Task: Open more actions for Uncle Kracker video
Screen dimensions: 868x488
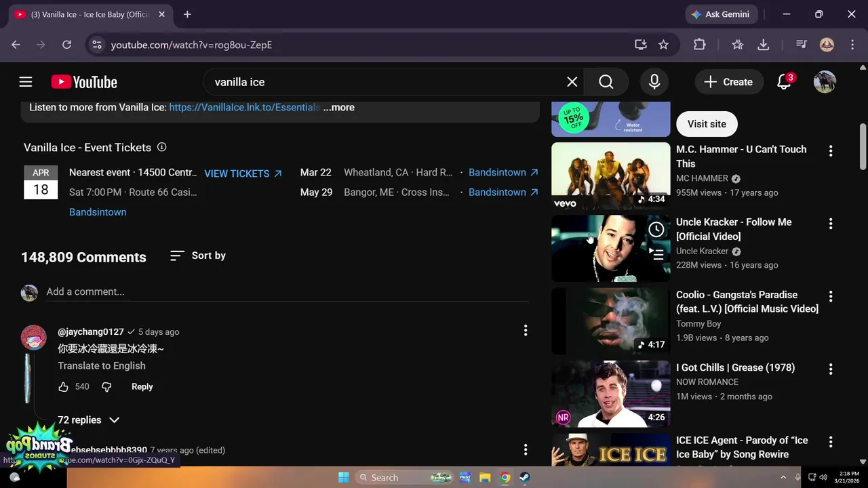Action: coord(831,223)
